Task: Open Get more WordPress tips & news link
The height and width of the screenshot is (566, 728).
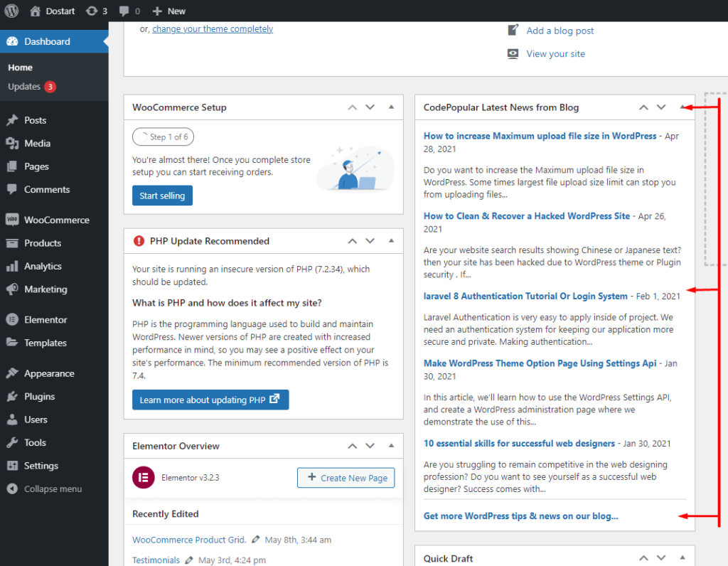Action: pyautogui.click(x=520, y=516)
